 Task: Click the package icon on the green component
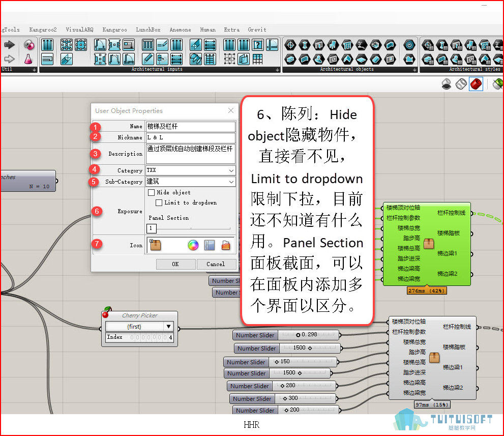coord(429,244)
